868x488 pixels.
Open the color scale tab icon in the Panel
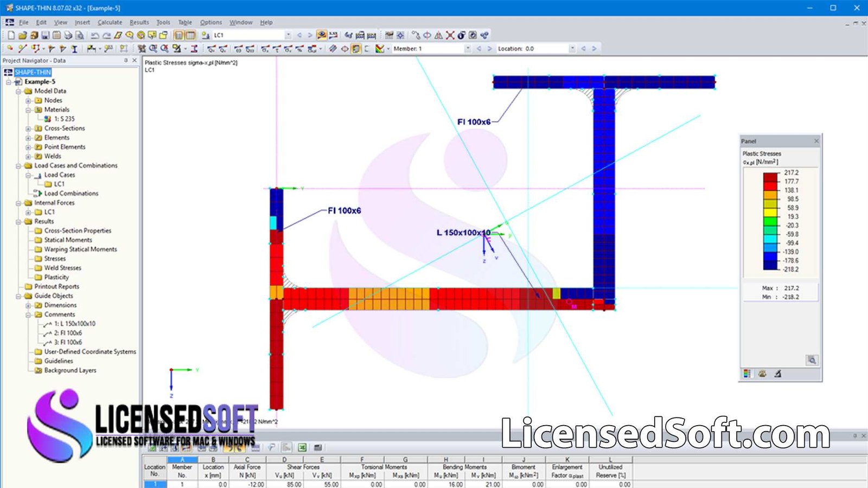pos(747,374)
